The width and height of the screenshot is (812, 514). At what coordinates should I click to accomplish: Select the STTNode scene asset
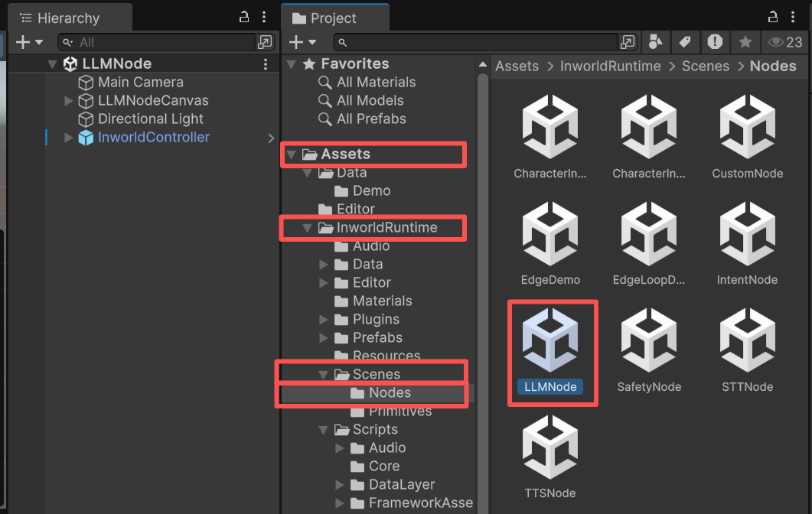(747, 351)
